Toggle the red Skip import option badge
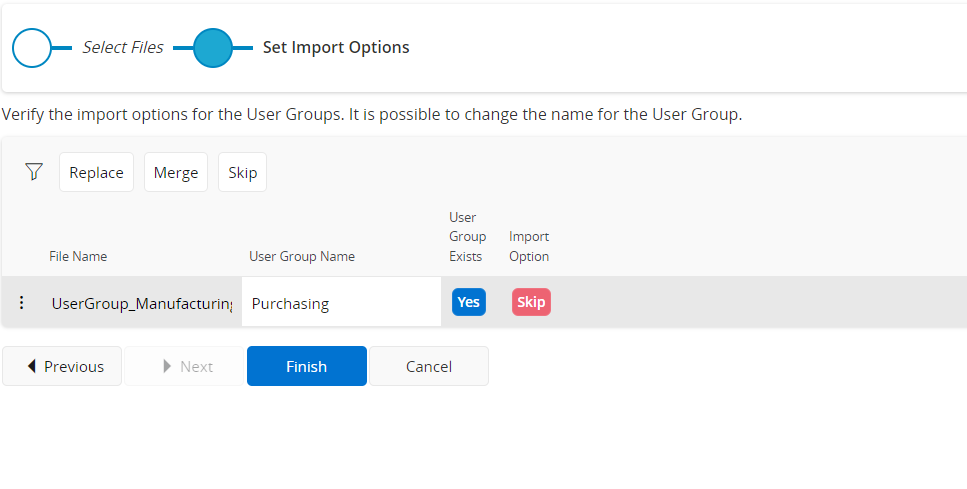Viewport: 967px width, 489px height. click(x=531, y=302)
